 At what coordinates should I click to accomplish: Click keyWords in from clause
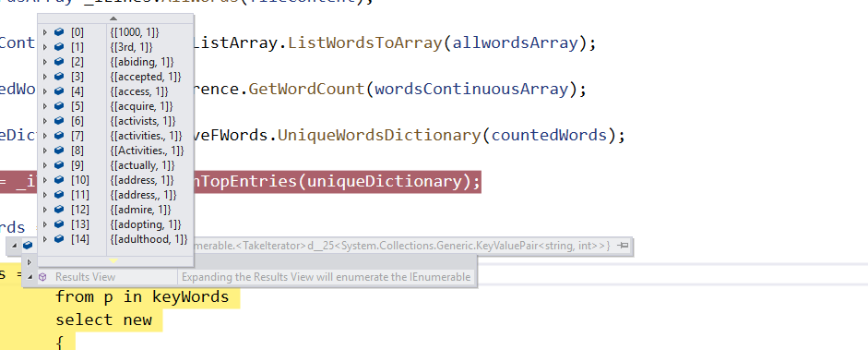pyautogui.click(x=190, y=296)
